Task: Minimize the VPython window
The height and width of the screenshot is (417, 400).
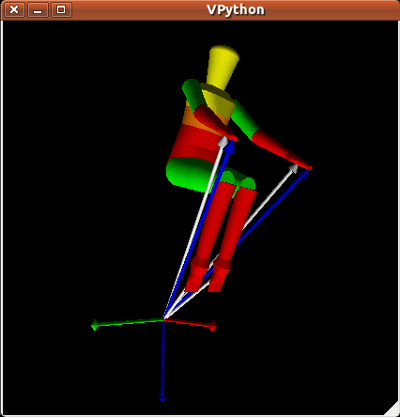Action: pyautogui.click(x=38, y=10)
